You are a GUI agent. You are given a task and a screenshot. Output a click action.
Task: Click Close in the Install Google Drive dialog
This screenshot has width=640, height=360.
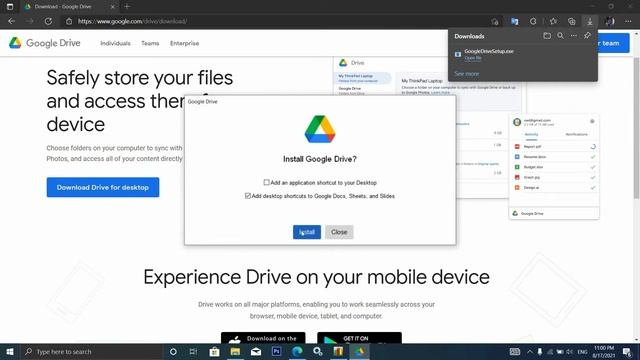339,232
